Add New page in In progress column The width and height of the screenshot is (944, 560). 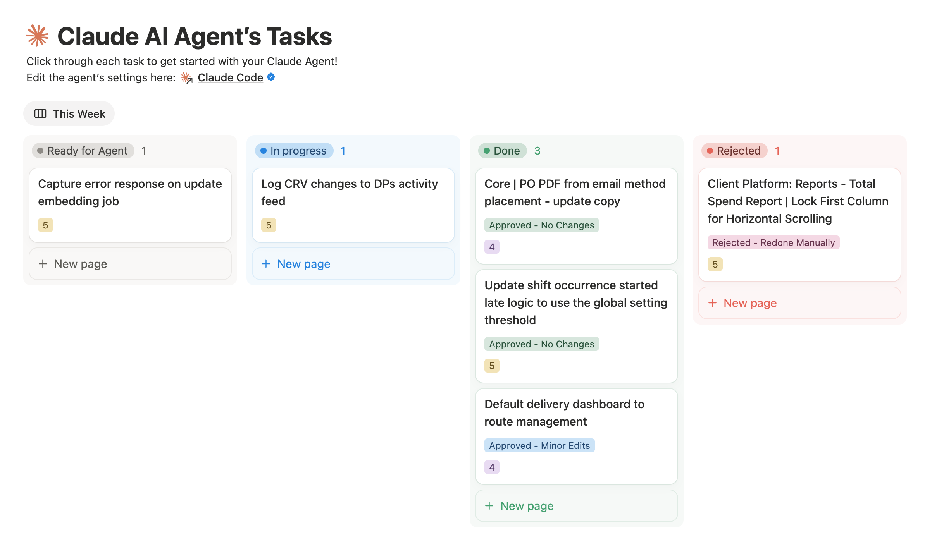353,264
